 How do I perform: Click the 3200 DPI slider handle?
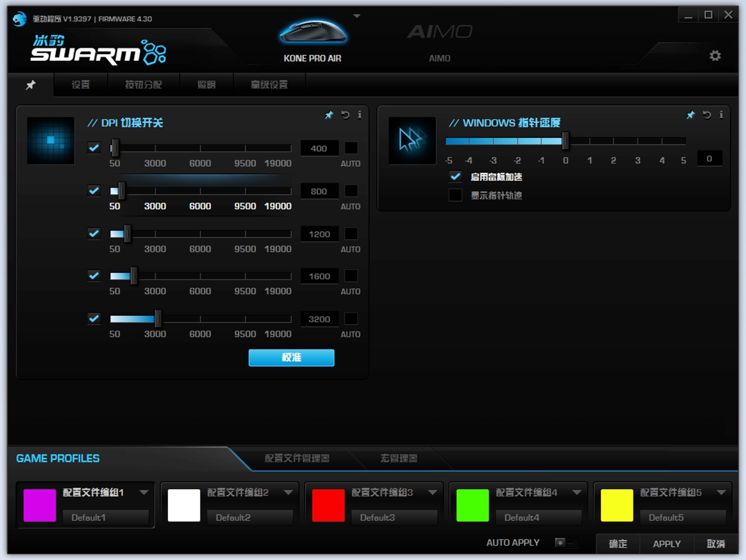click(x=158, y=319)
